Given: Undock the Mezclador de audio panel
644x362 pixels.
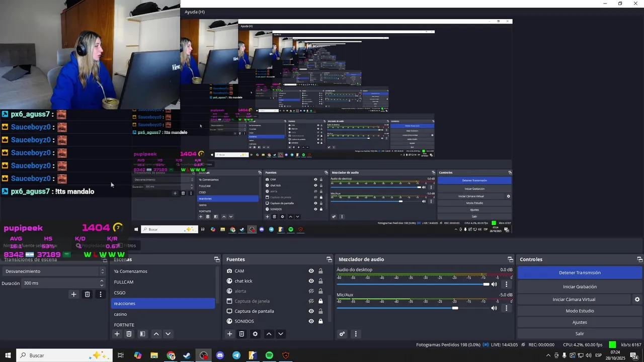Looking at the screenshot, I should [510, 259].
